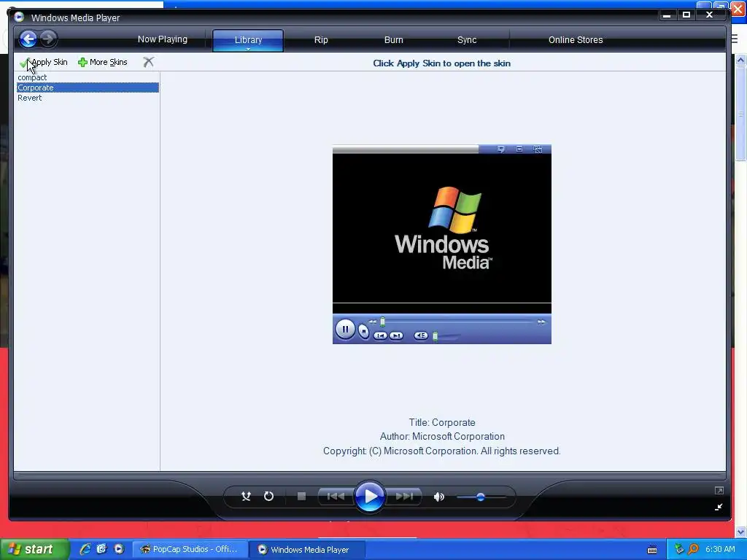Switch to the Library tab
747x560 pixels.
[248, 40]
